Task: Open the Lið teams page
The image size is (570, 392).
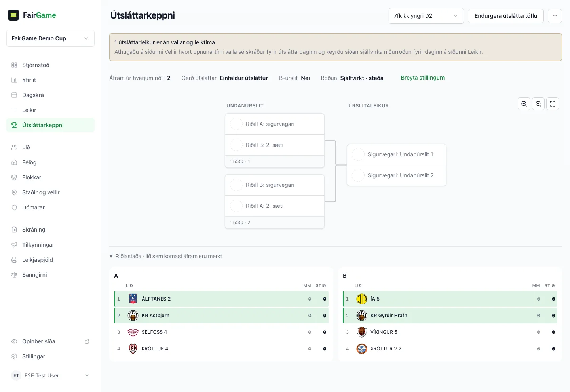Action: (50, 147)
